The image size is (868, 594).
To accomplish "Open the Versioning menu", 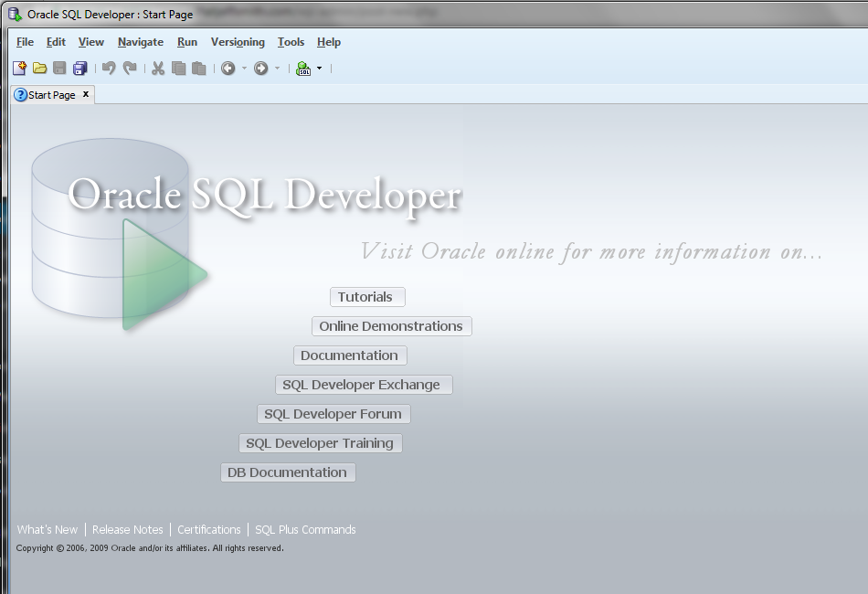I will pos(238,42).
